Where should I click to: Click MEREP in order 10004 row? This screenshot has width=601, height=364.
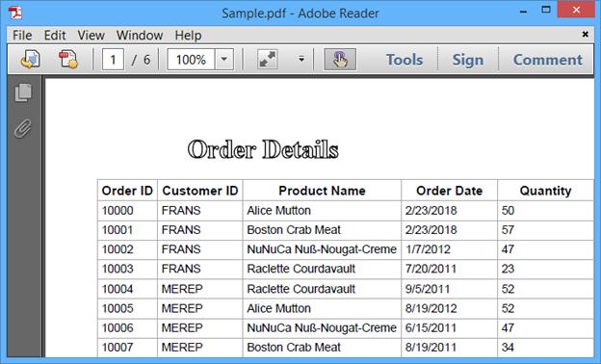(182, 289)
